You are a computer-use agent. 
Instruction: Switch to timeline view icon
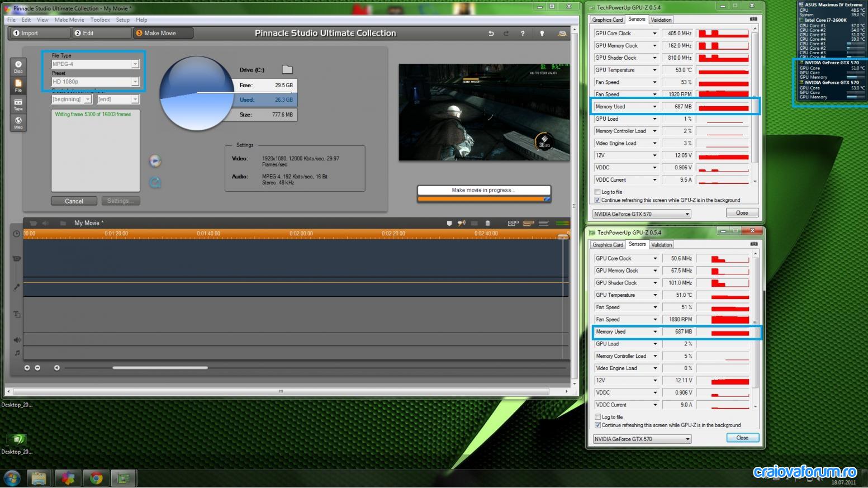tap(528, 223)
